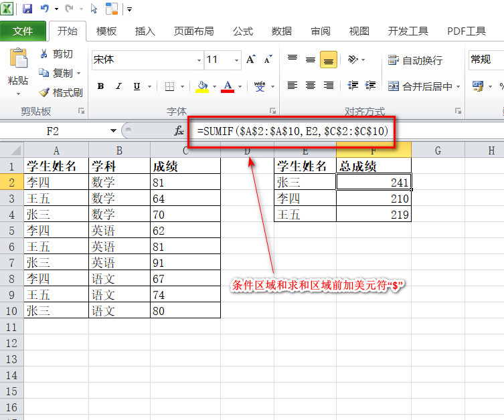504x420 pixels.
Task: Click the text orientation icon
Action: [353, 60]
